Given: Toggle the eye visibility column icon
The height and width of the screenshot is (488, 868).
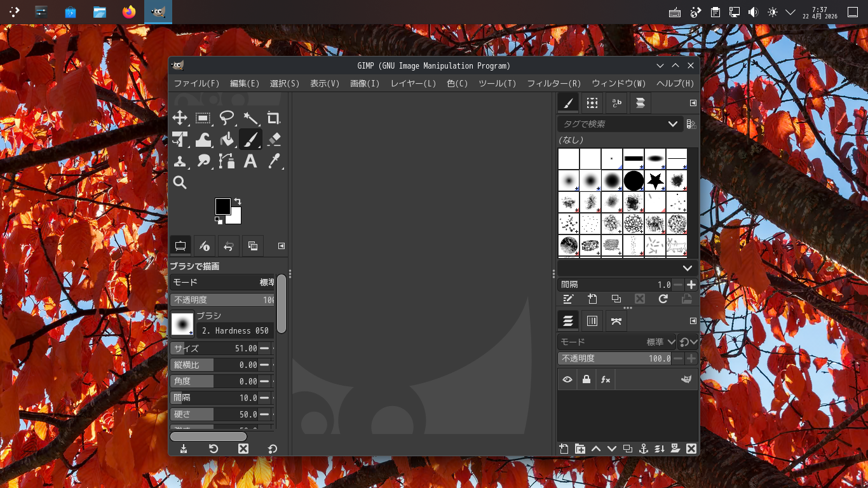Looking at the screenshot, I should click(x=567, y=379).
